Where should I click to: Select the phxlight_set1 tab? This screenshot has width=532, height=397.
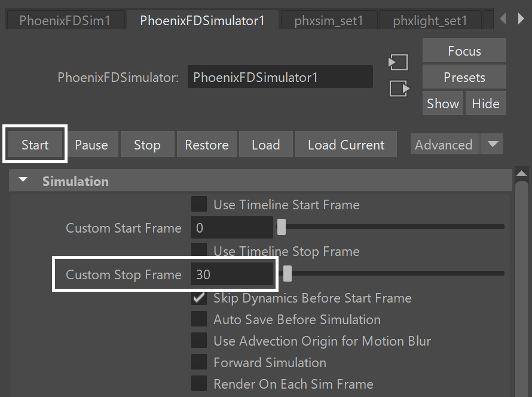[430, 20]
